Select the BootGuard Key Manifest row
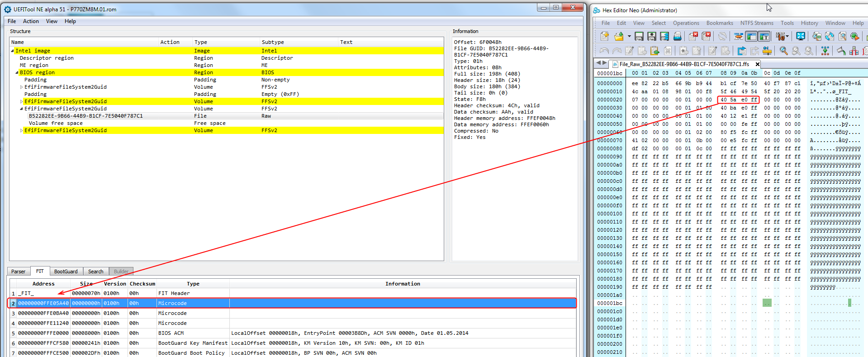868x357 pixels. coord(293,343)
